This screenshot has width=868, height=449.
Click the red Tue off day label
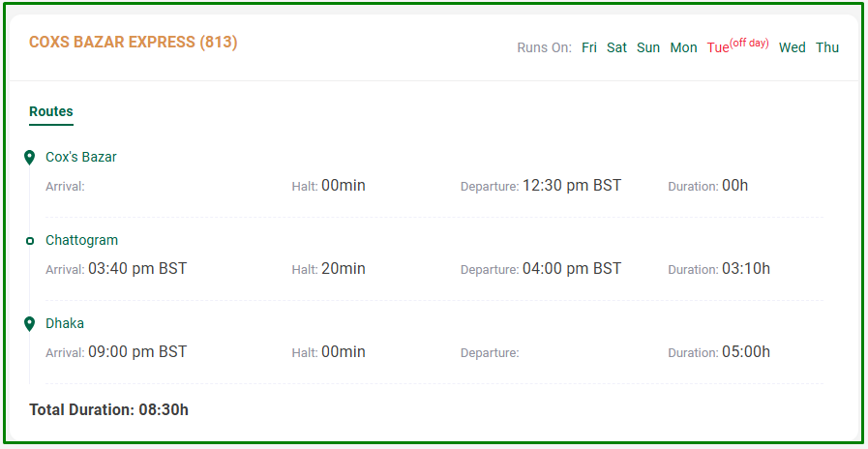coord(738,46)
